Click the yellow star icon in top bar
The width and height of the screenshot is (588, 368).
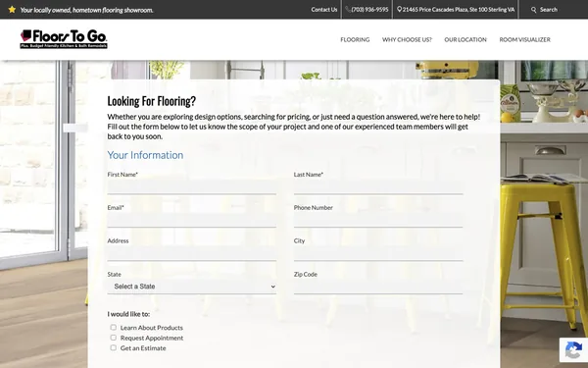click(12, 10)
